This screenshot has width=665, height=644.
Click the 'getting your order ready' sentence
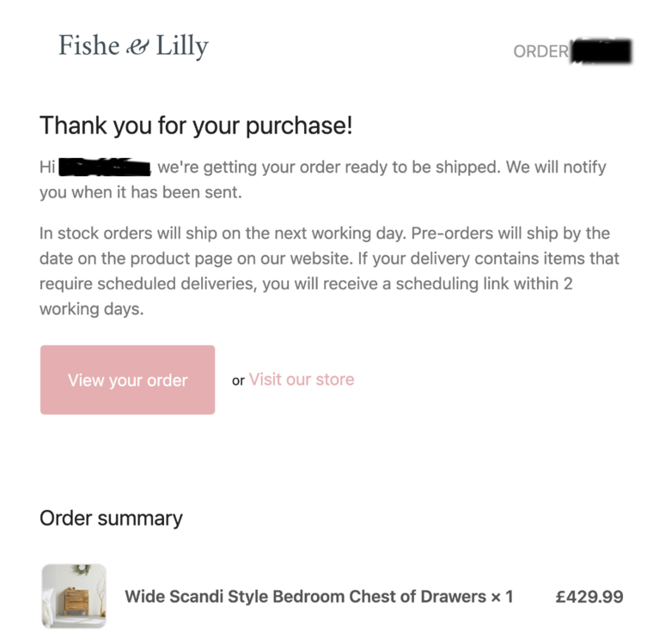coord(326,167)
